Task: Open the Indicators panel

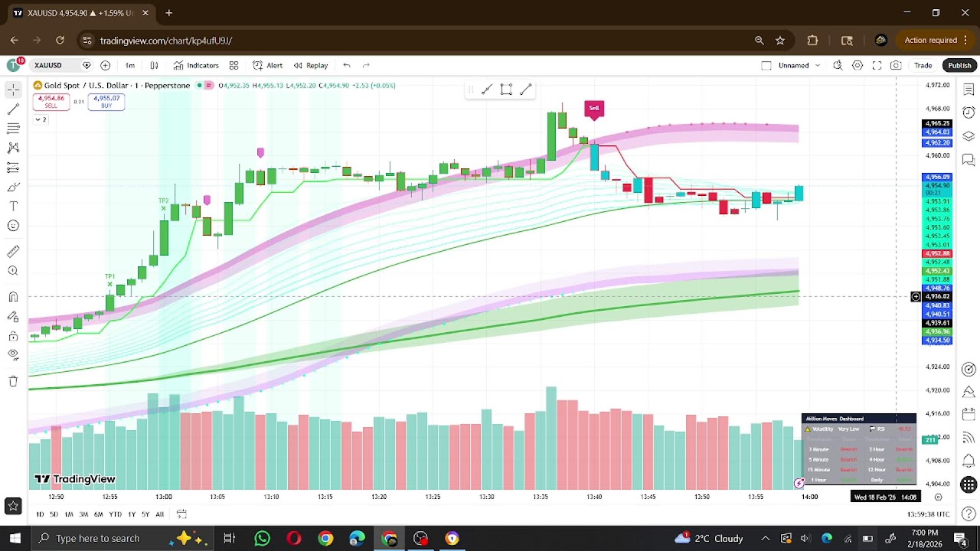Action: pos(196,65)
